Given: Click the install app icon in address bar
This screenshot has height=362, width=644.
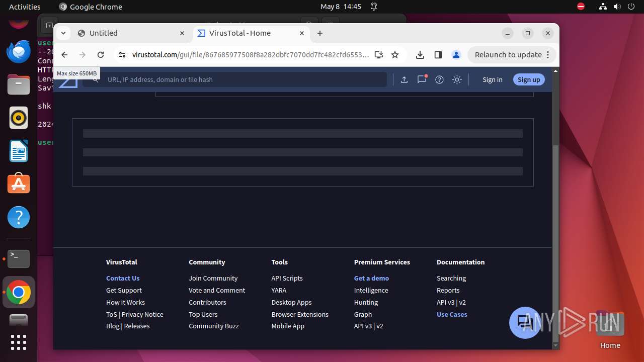Looking at the screenshot, I should tap(379, 55).
